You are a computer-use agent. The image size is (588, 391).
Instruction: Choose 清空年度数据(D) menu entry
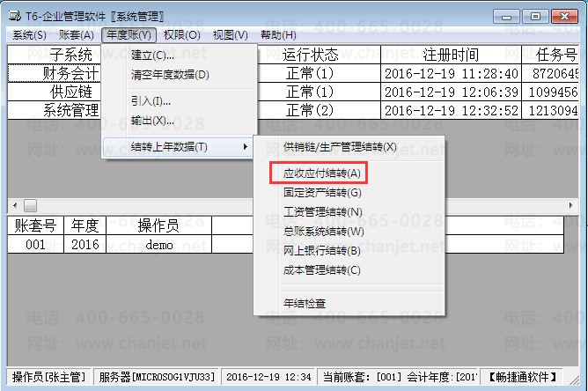click(170, 75)
